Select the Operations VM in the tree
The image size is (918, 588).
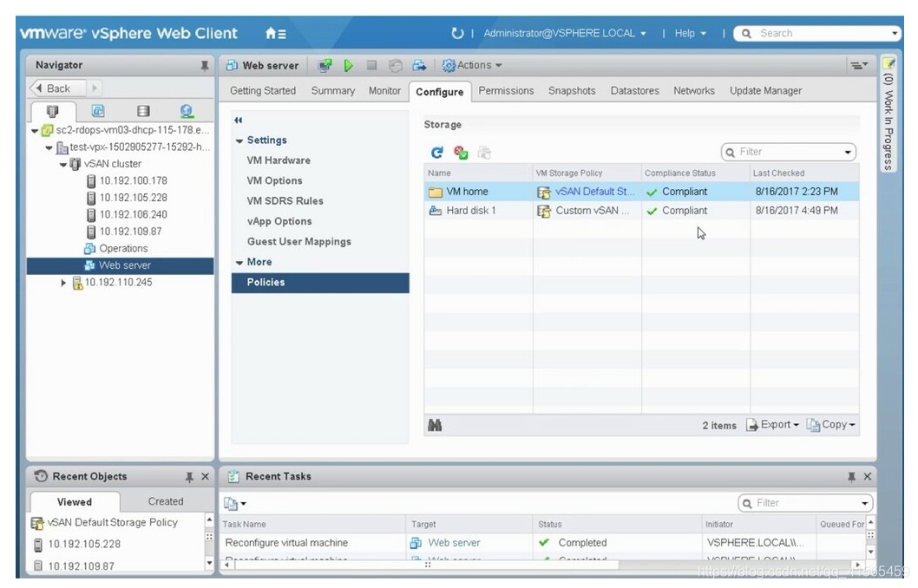click(123, 249)
